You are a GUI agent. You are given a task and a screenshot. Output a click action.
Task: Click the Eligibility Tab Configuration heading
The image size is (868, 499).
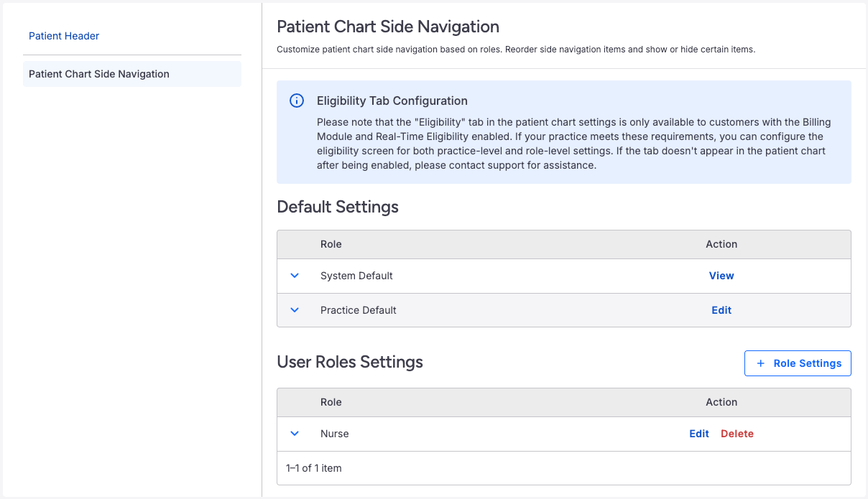pyautogui.click(x=392, y=101)
